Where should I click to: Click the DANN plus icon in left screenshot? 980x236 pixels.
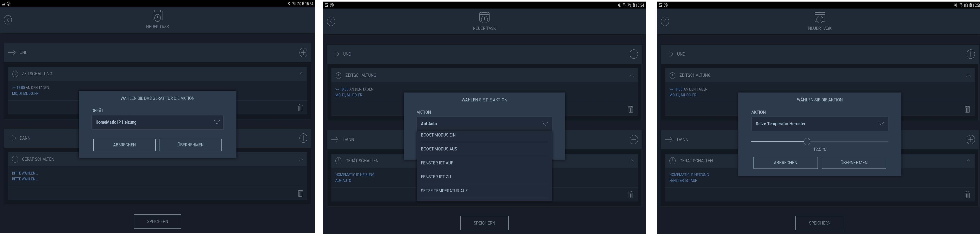pyautogui.click(x=303, y=138)
